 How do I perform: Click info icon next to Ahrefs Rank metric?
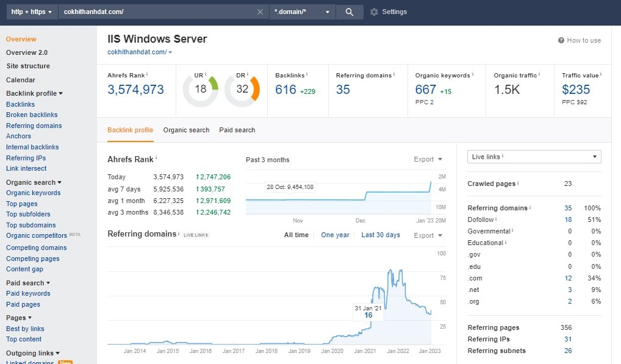click(147, 74)
